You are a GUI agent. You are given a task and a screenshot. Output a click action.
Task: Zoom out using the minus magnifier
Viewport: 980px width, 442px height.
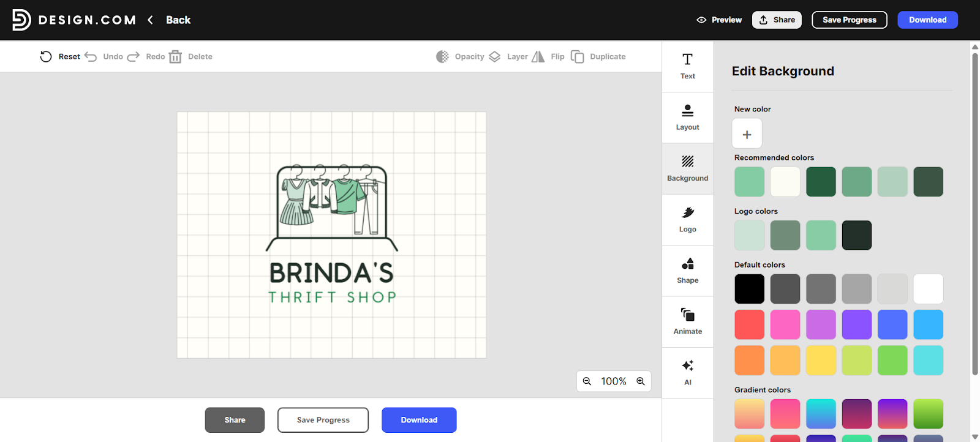point(587,381)
